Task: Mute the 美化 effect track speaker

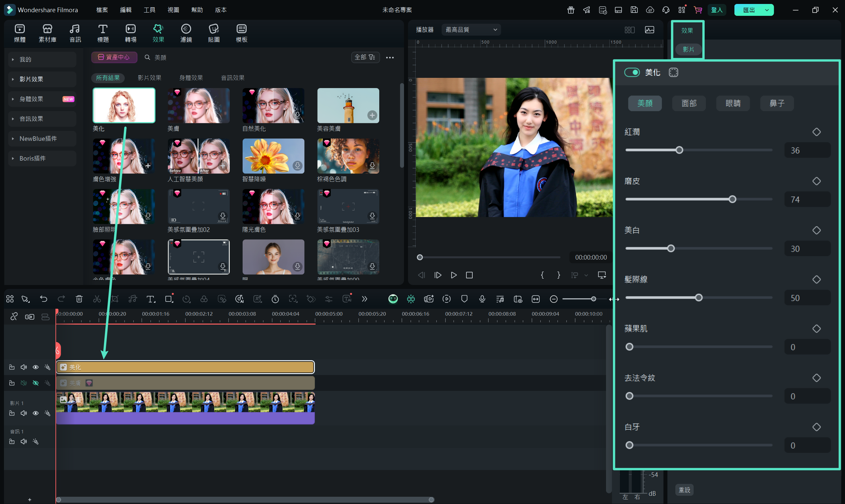Action: tap(24, 367)
